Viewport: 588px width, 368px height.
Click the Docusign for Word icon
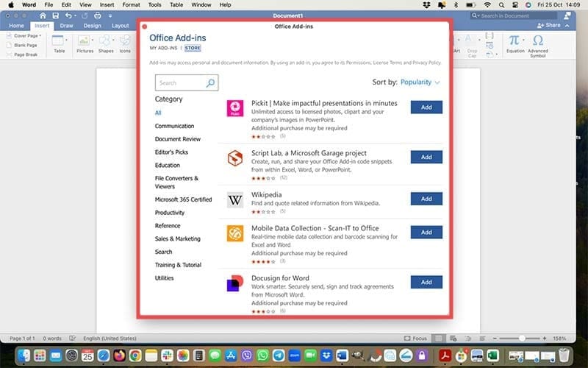[x=235, y=283]
